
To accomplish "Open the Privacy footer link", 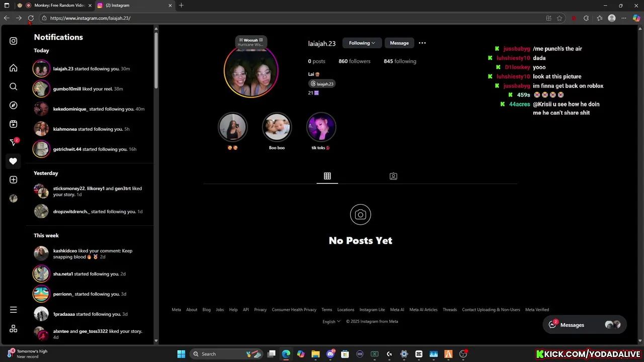I will [260, 310].
